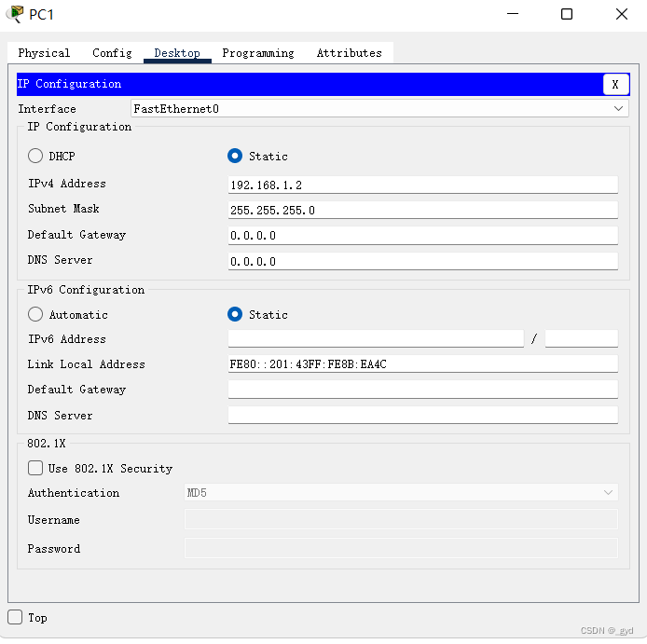
Task: Expand the Interface FastEthernet0 dropdown
Action: pyautogui.click(x=379, y=109)
